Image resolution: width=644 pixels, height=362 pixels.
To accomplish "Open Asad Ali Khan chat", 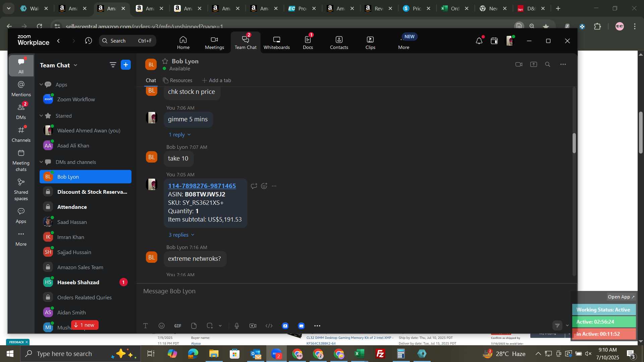I will 86,145.
